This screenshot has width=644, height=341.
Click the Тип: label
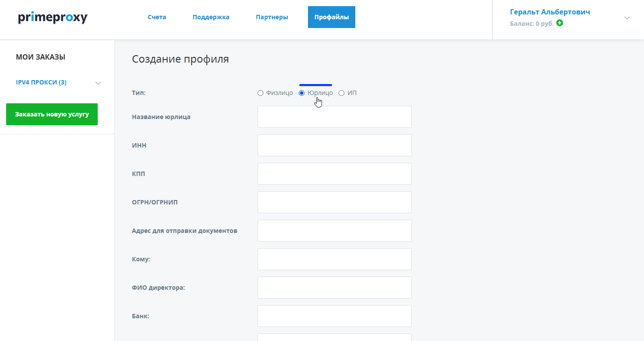(139, 93)
